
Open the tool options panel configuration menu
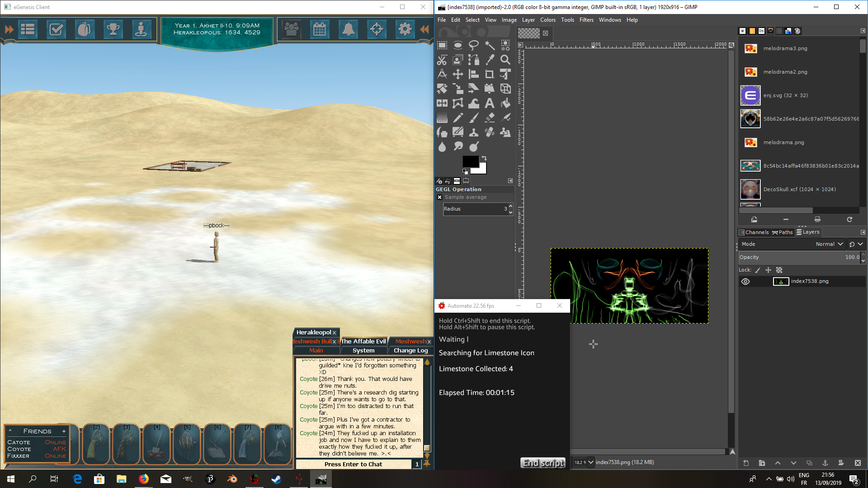pyautogui.click(x=510, y=181)
